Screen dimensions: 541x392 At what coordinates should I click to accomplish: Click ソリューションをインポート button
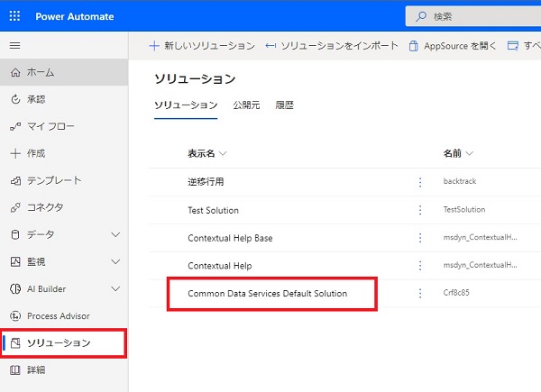coord(332,46)
